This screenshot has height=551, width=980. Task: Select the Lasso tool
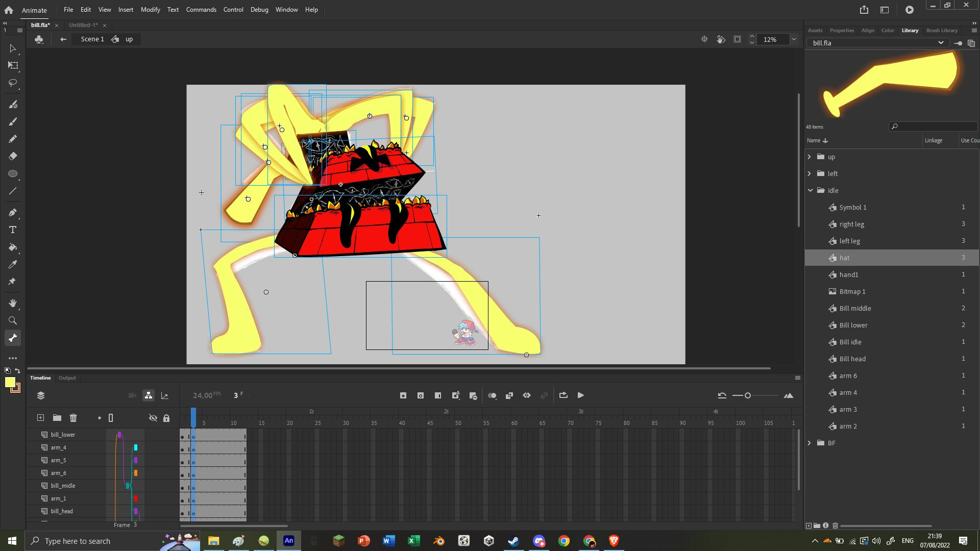click(13, 83)
